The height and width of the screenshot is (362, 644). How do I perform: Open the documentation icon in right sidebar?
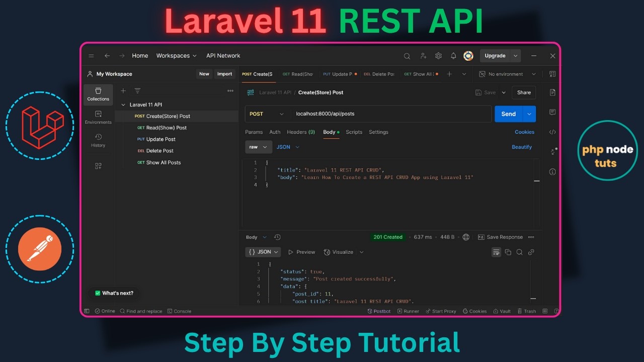click(x=552, y=93)
